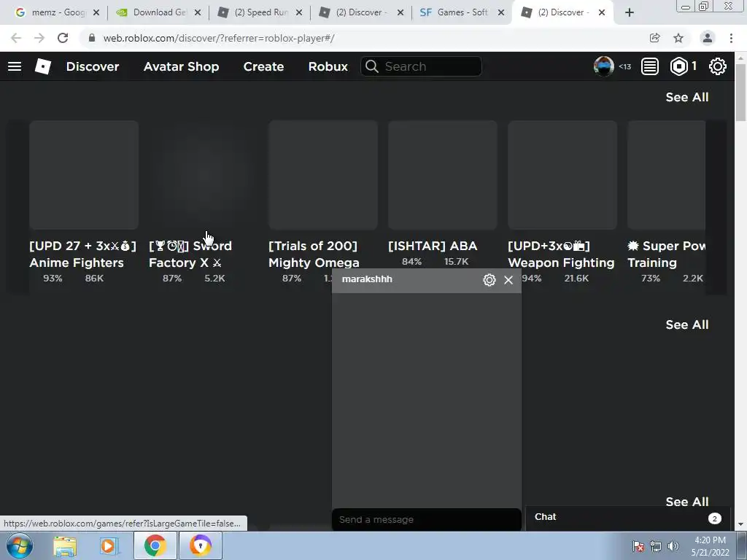747x560 pixels.
Task: Open the Roblox hamburger navigation menu
Action: pos(15,66)
